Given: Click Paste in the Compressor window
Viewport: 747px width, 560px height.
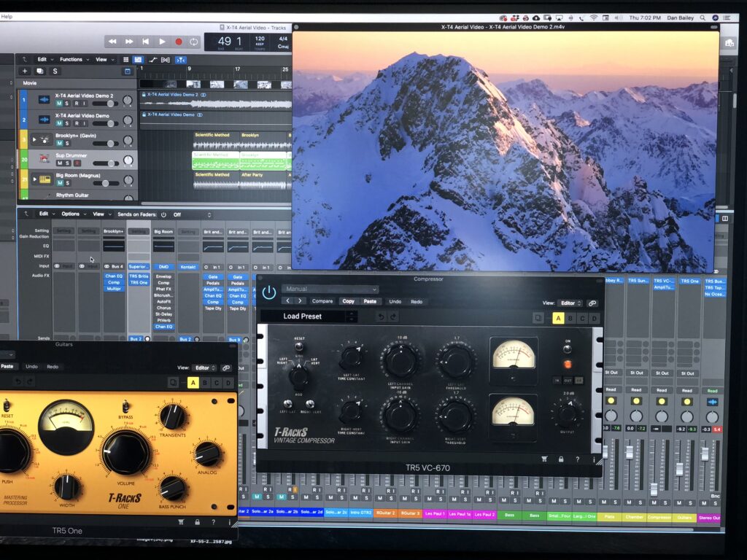Looking at the screenshot, I should (x=370, y=301).
